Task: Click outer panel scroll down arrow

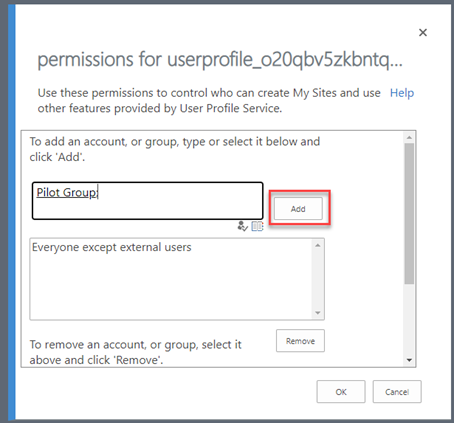Action: coord(409,360)
